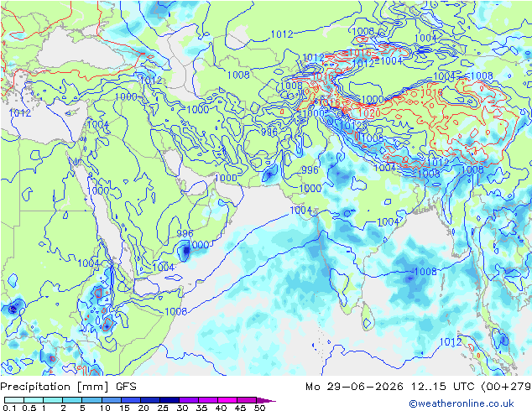Image resolution: width=532 pixels, height=411 pixels.
Task: Pick the legend swatch between 35 and 40
Action: tap(207, 400)
